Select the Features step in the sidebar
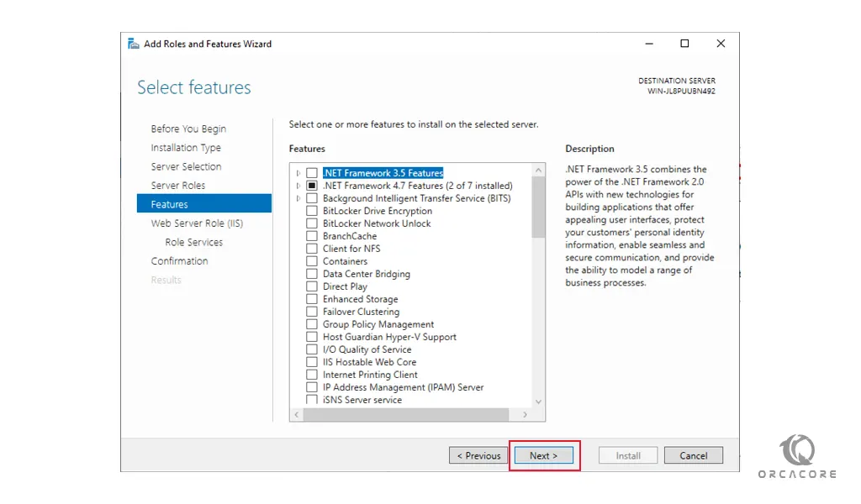861x504 pixels. point(204,204)
